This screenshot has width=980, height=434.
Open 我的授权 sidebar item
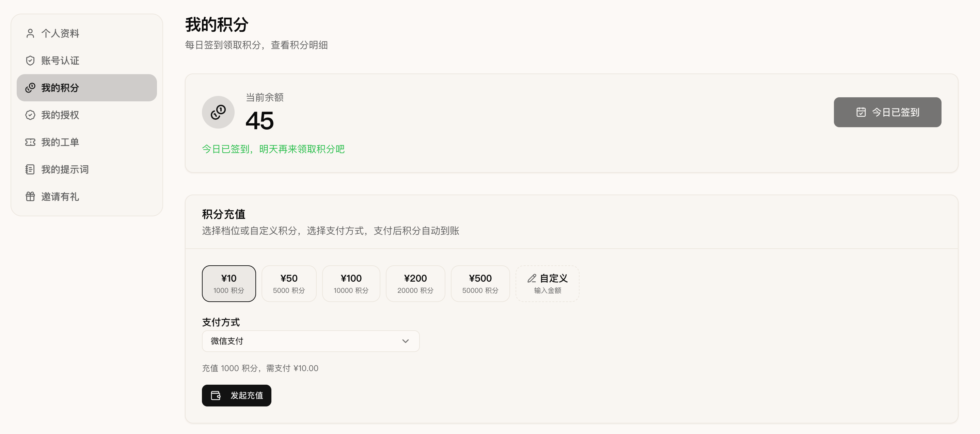point(87,115)
